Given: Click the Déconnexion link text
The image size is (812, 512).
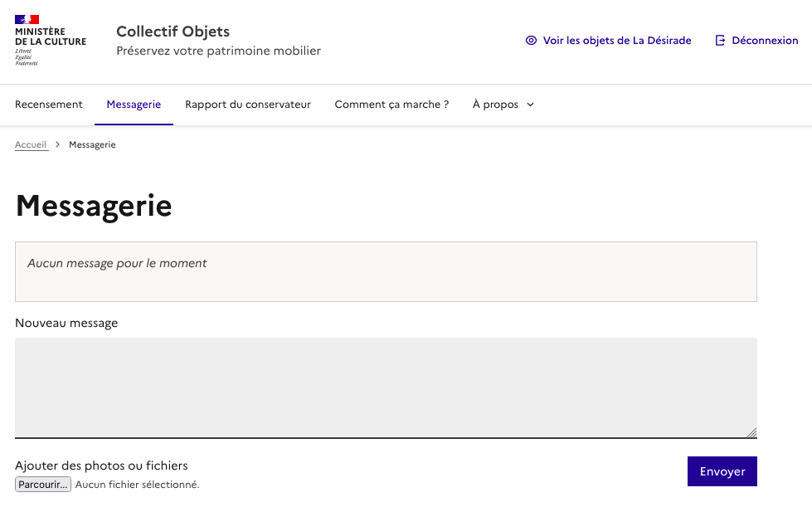Looking at the screenshot, I should click(x=765, y=41).
